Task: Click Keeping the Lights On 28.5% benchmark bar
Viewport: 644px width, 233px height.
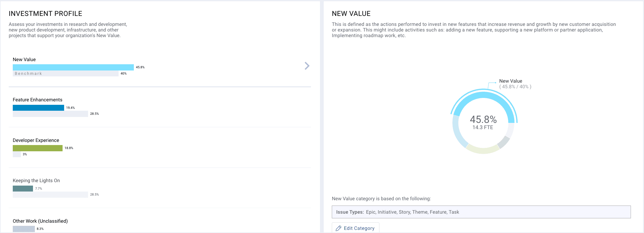Action: pyautogui.click(x=50, y=195)
